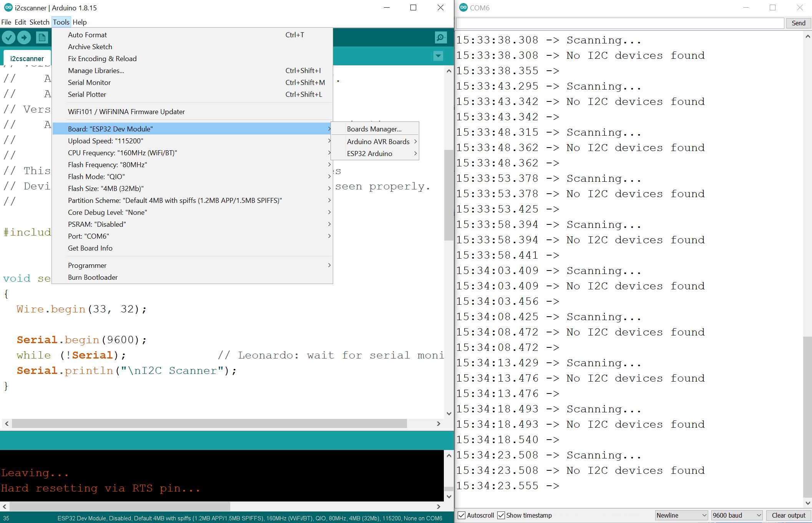Select the Serial Plotter menu entry
The height and width of the screenshot is (523, 812).
click(192, 95)
